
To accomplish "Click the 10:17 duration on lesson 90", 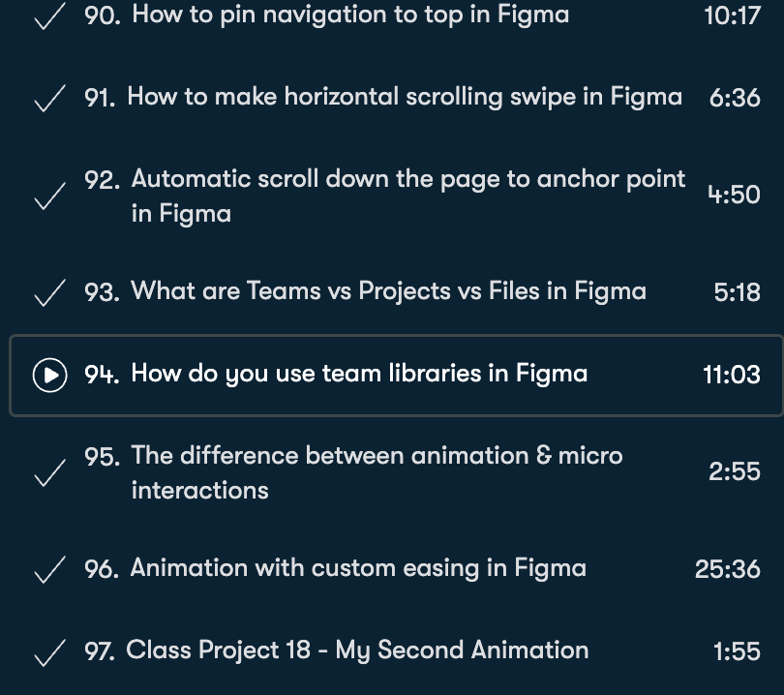I will point(732,16).
